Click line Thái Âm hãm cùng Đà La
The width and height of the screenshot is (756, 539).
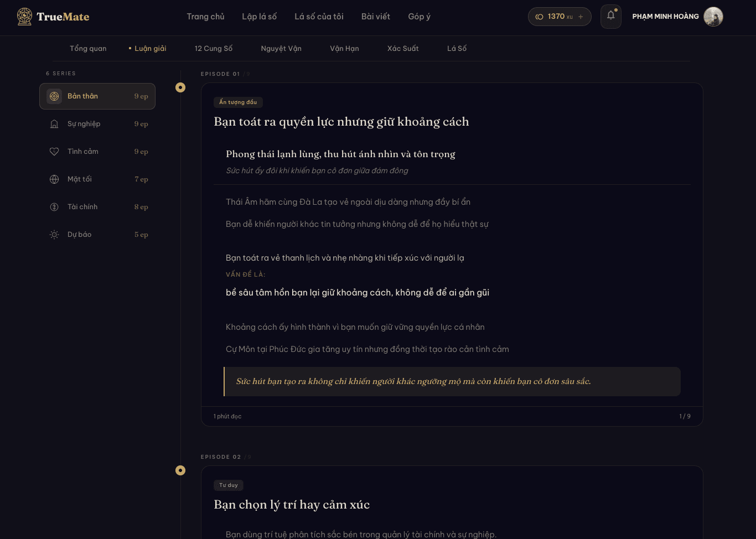pyautogui.click(x=348, y=202)
